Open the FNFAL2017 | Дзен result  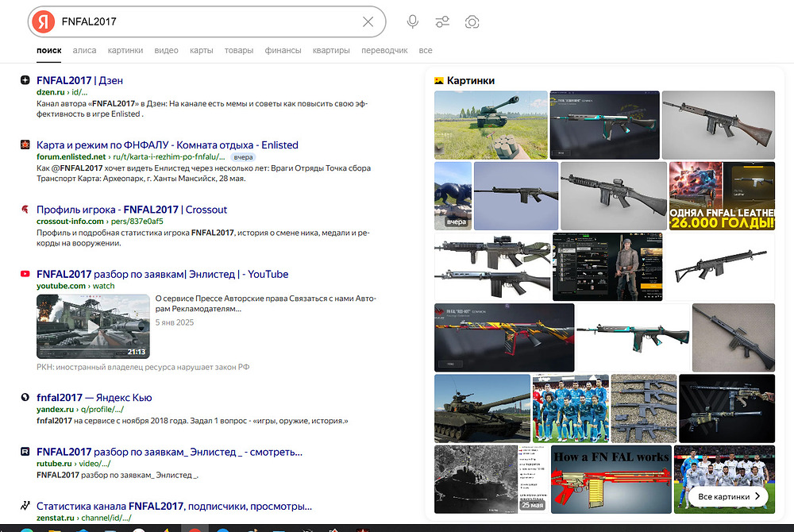pyautogui.click(x=79, y=80)
